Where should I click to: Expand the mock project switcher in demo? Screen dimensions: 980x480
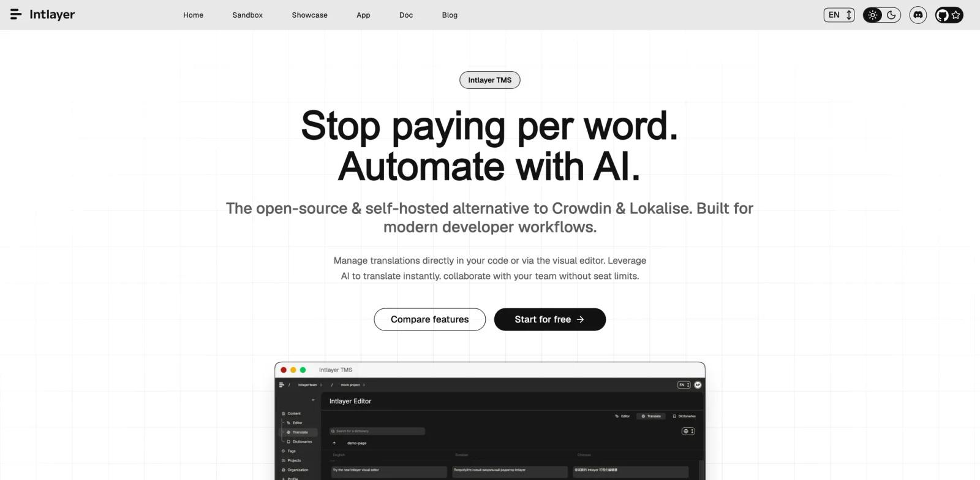click(x=353, y=385)
